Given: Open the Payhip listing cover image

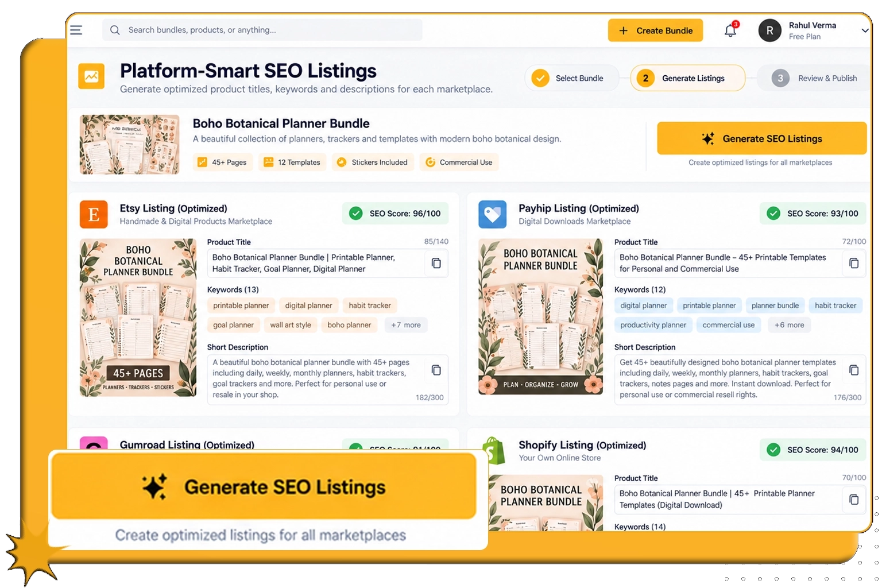Looking at the screenshot, I should [540, 317].
